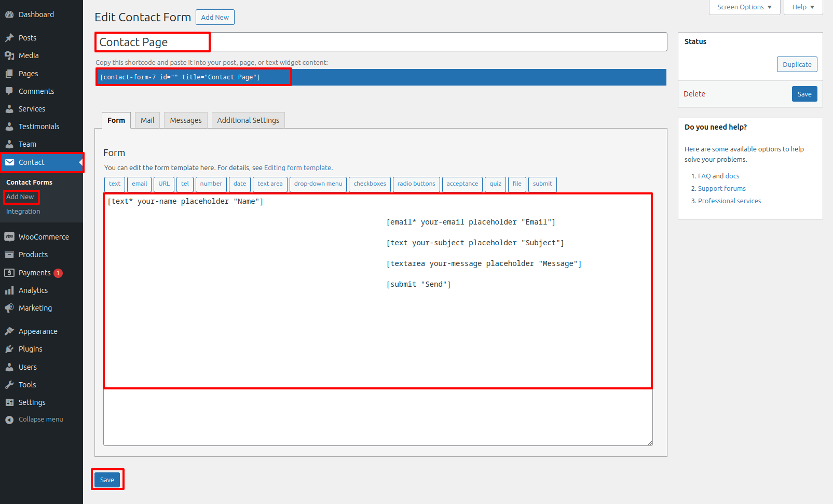833x504 pixels.
Task: Expand the Help dropdown panel
Action: 803,7
